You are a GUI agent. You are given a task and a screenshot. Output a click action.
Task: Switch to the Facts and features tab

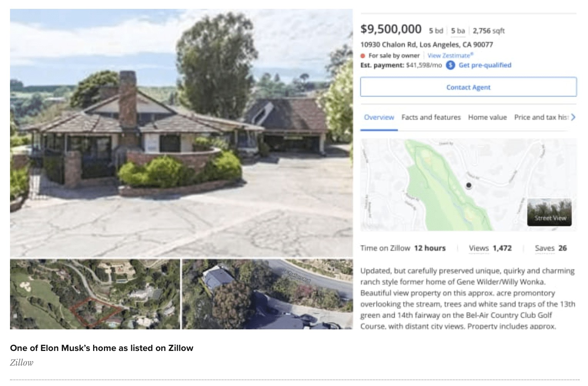pyautogui.click(x=431, y=117)
